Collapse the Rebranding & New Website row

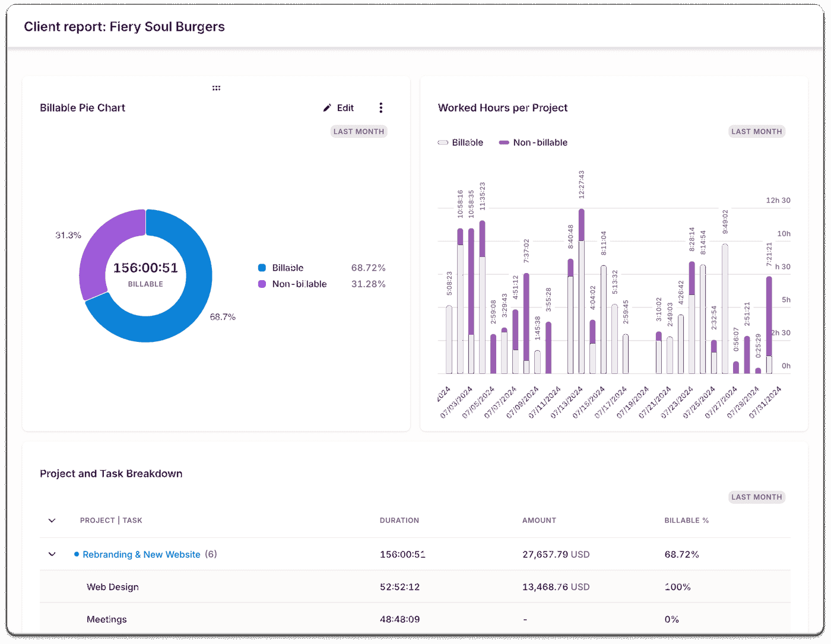click(52, 554)
